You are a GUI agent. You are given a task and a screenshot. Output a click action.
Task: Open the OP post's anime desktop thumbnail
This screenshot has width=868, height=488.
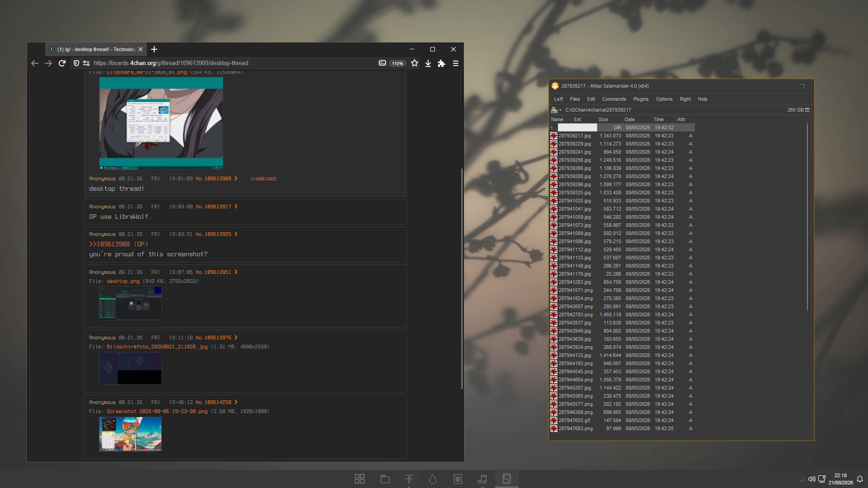coord(161,123)
